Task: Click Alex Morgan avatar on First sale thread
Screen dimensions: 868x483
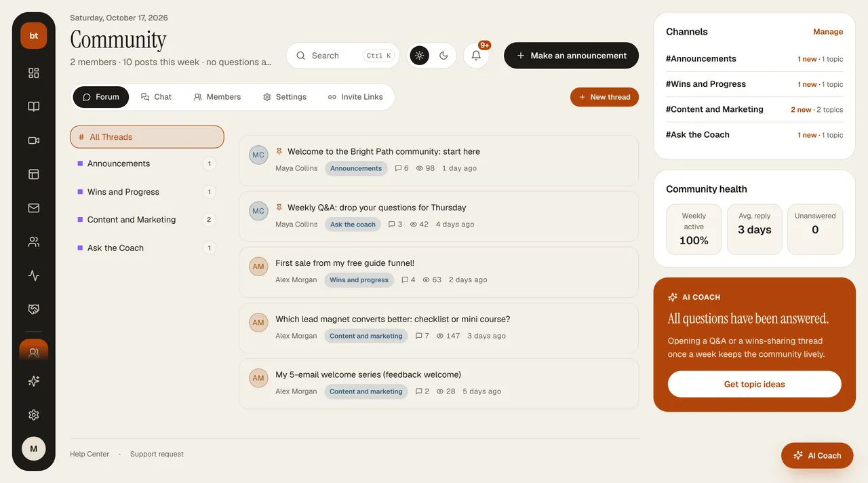Action: click(258, 267)
